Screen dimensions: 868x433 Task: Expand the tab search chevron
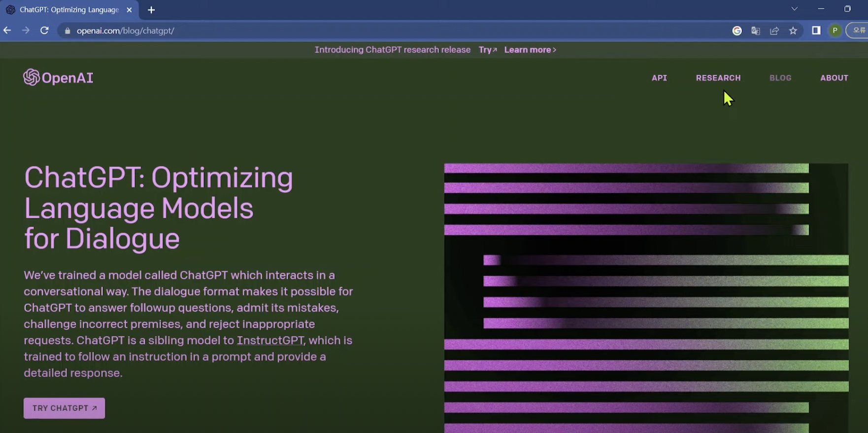pos(795,9)
